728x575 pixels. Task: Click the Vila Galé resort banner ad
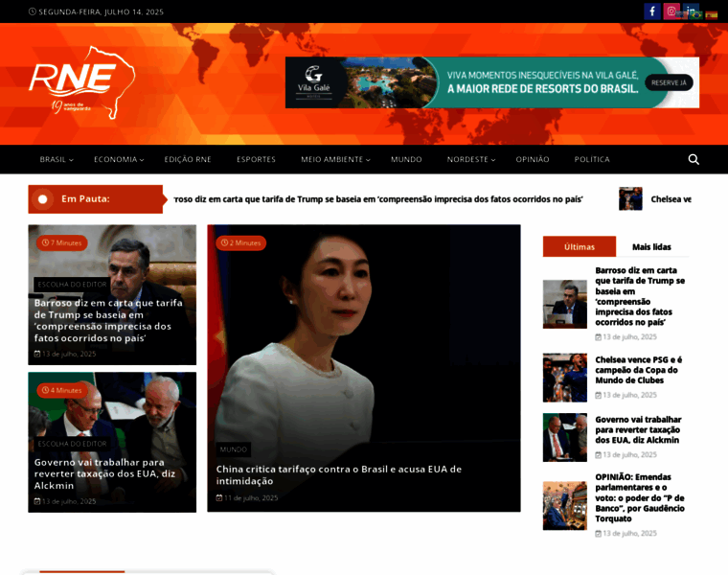tap(492, 82)
